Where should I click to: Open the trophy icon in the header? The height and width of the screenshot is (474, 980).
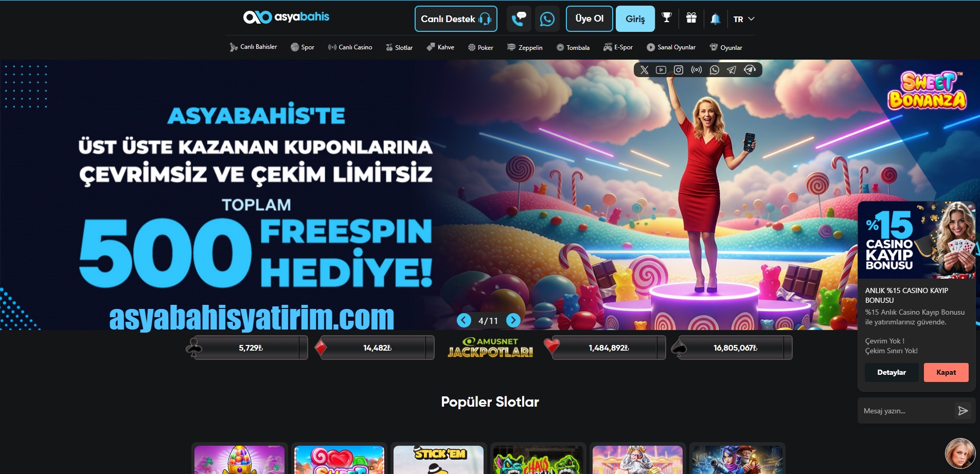pos(667,19)
